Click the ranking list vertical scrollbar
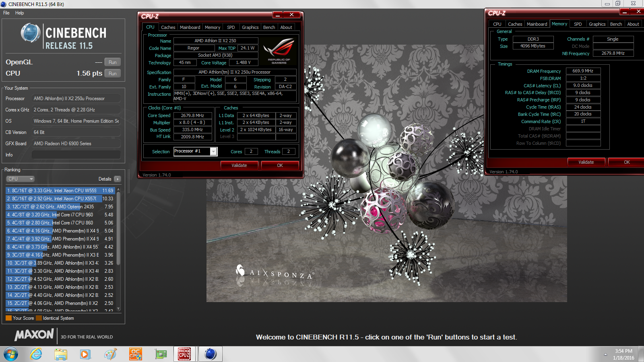 pos(118,229)
